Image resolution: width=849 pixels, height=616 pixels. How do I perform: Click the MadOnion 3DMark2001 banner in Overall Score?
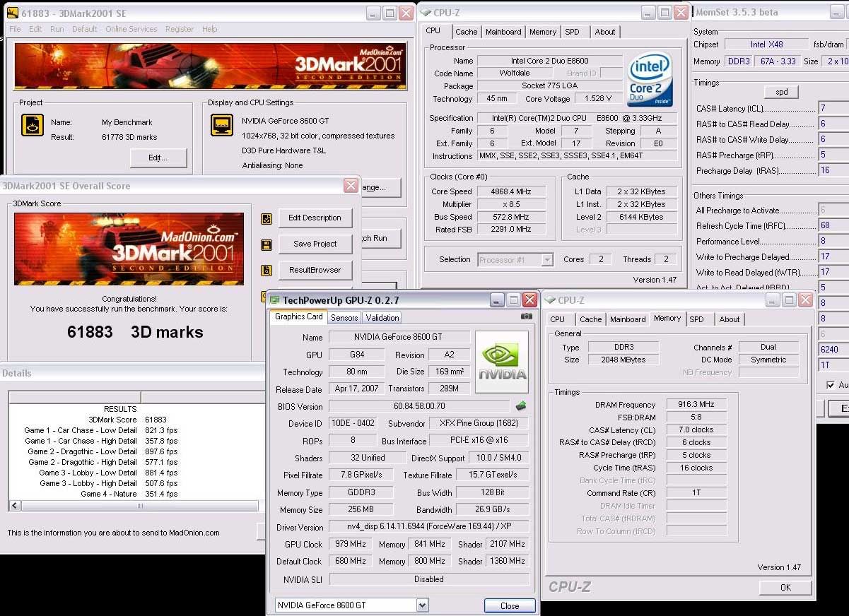point(129,249)
